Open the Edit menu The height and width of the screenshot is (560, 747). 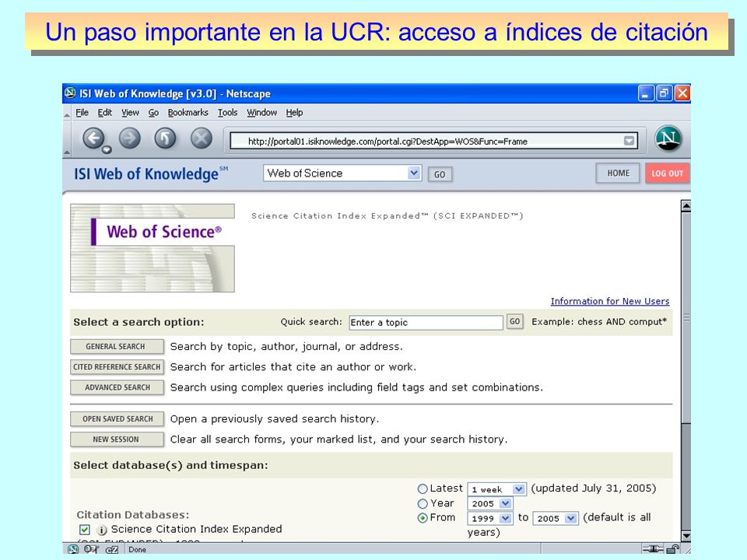(x=105, y=112)
